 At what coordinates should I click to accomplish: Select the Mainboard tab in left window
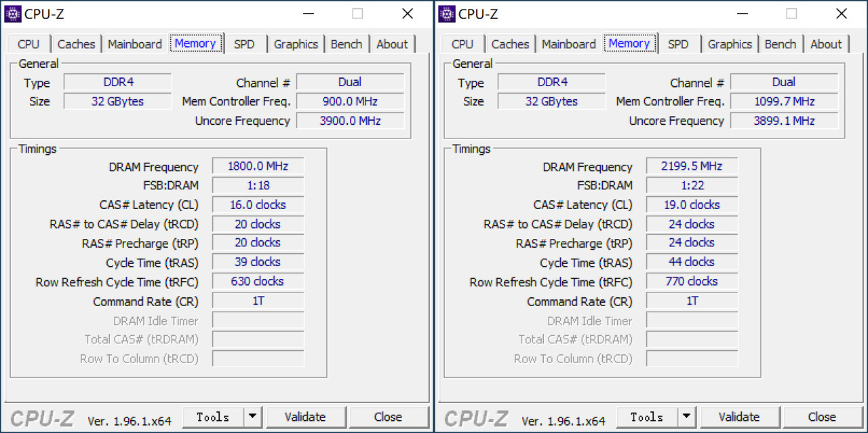point(135,44)
